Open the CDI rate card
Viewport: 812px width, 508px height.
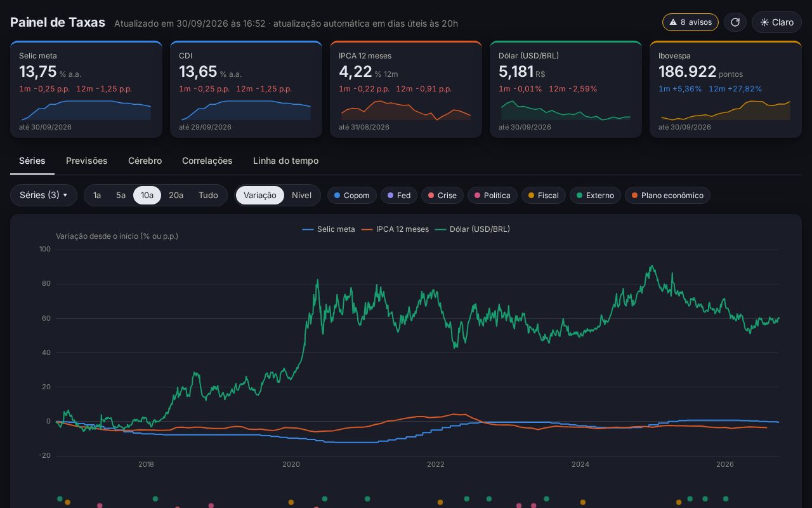coord(246,90)
